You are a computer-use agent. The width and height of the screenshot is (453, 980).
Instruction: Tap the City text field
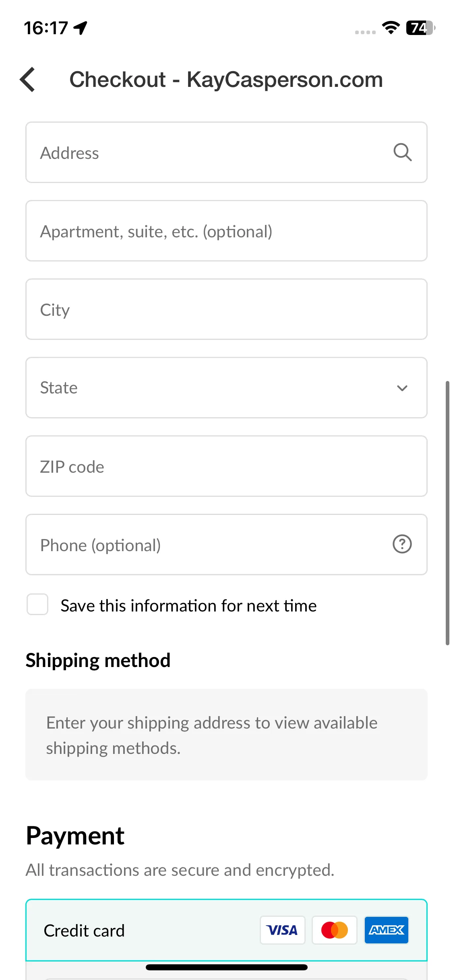click(226, 309)
